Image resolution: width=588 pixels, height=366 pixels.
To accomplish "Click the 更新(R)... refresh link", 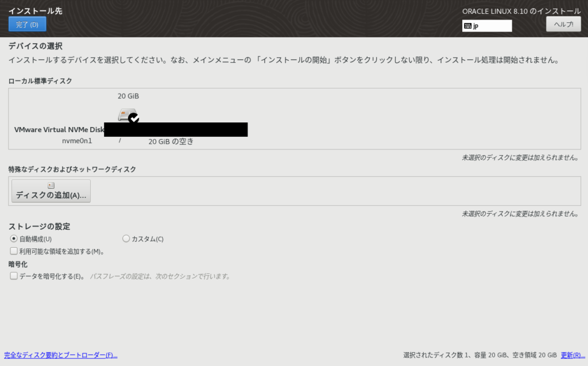I will tap(572, 355).
